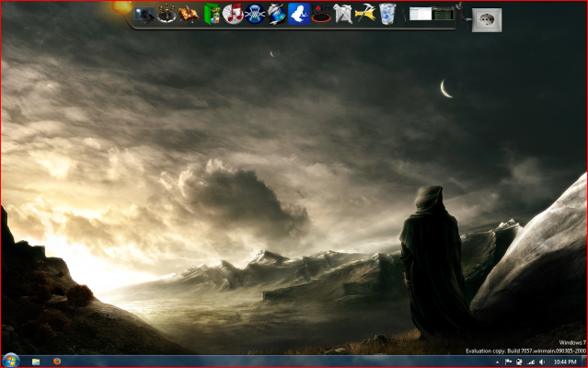
Task: Open Windows Explorer from taskbar
Action: (x=36, y=362)
